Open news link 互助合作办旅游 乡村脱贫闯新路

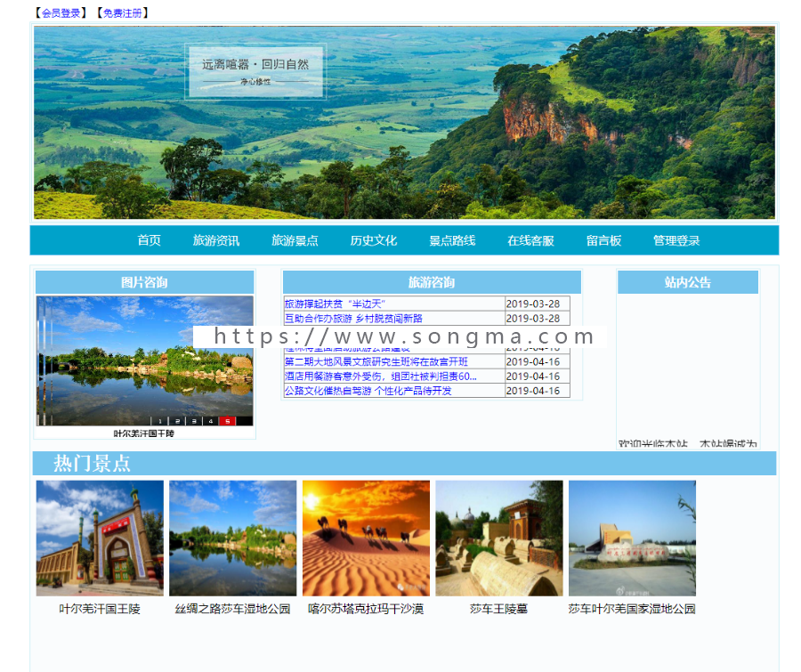pyautogui.click(x=353, y=319)
